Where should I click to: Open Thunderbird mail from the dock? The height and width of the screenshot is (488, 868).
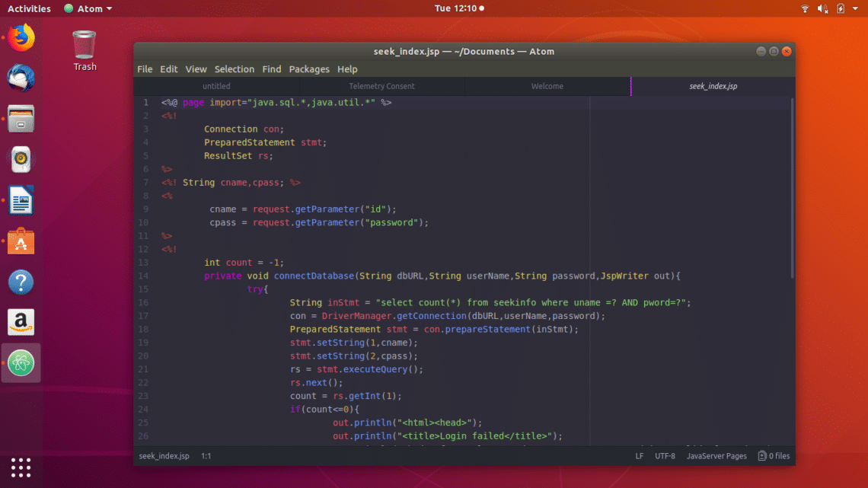click(21, 78)
